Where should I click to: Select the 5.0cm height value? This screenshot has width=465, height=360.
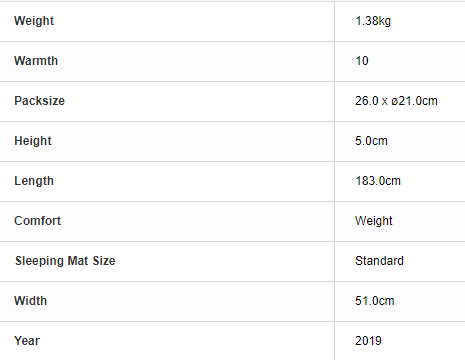pyautogui.click(x=371, y=141)
